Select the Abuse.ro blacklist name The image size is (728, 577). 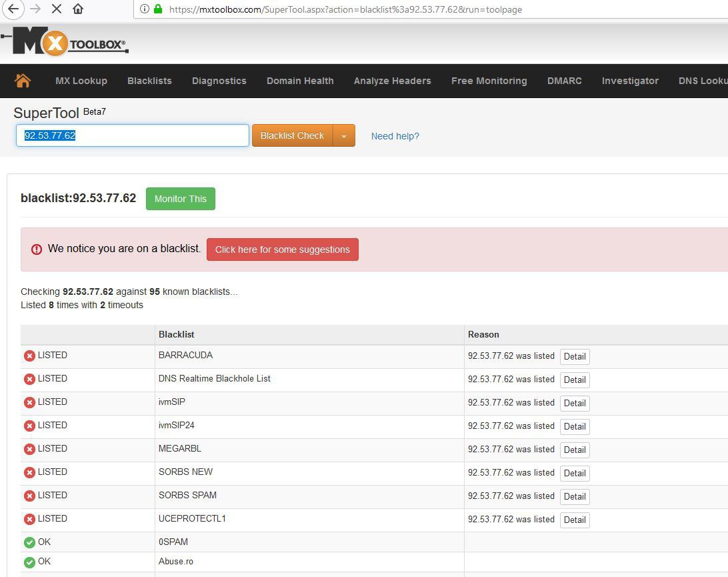176,561
